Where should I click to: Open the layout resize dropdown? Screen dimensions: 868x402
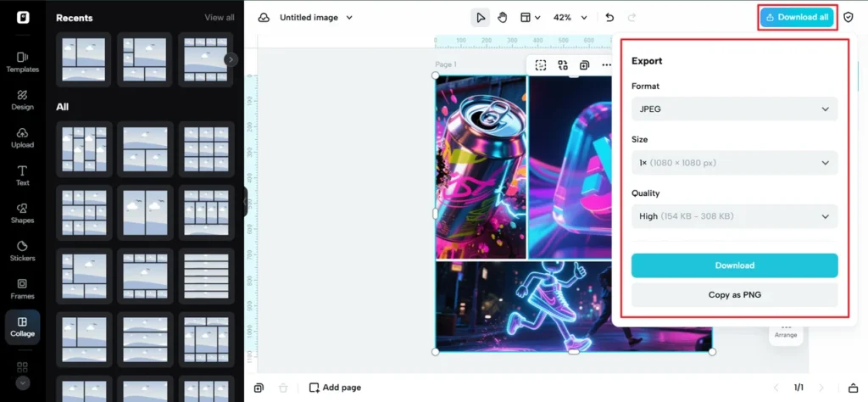point(530,18)
